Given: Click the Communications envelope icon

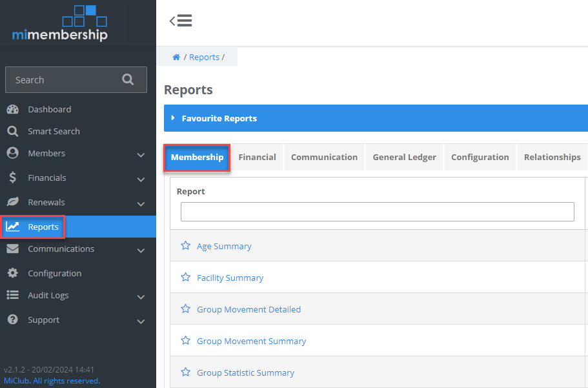Looking at the screenshot, I should pos(12,249).
